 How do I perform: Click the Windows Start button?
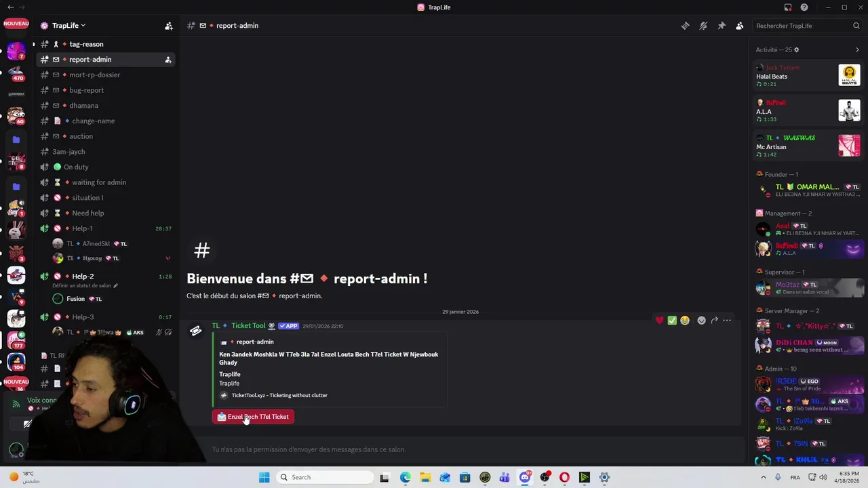(x=264, y=477)
